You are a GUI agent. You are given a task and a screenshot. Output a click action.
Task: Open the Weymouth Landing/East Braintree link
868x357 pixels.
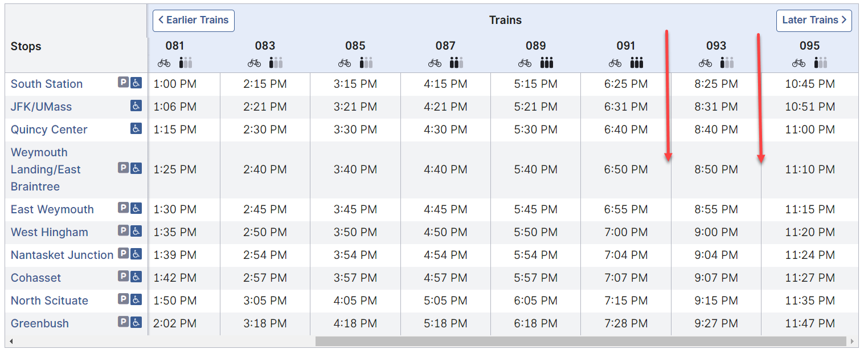pyautogui.click(x=46, y=169)
